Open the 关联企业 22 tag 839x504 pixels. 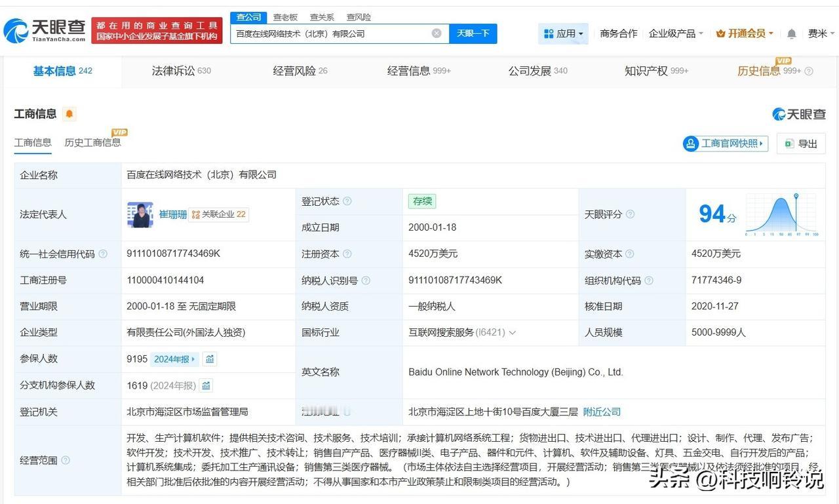click(218, 214)
